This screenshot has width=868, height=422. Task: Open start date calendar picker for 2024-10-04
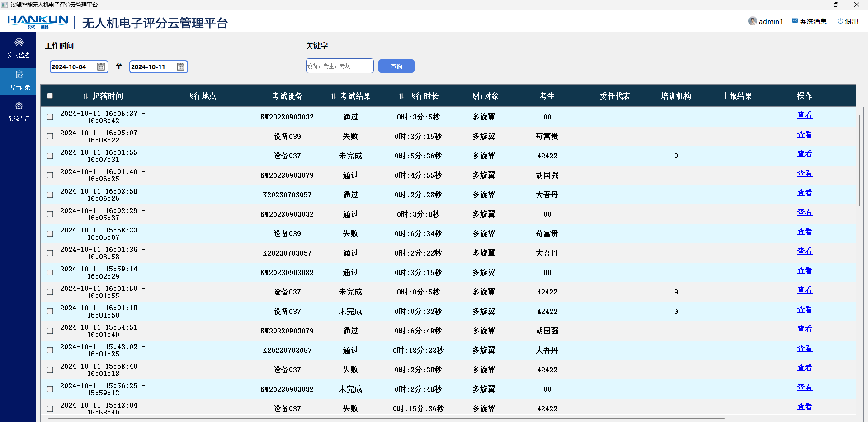101,67
